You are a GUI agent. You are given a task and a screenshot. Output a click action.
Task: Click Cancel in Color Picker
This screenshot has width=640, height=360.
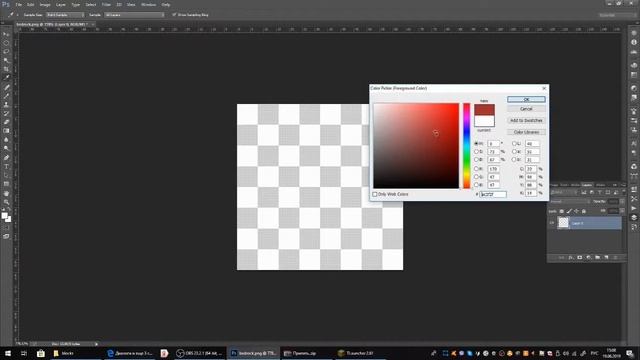point(526,109)
